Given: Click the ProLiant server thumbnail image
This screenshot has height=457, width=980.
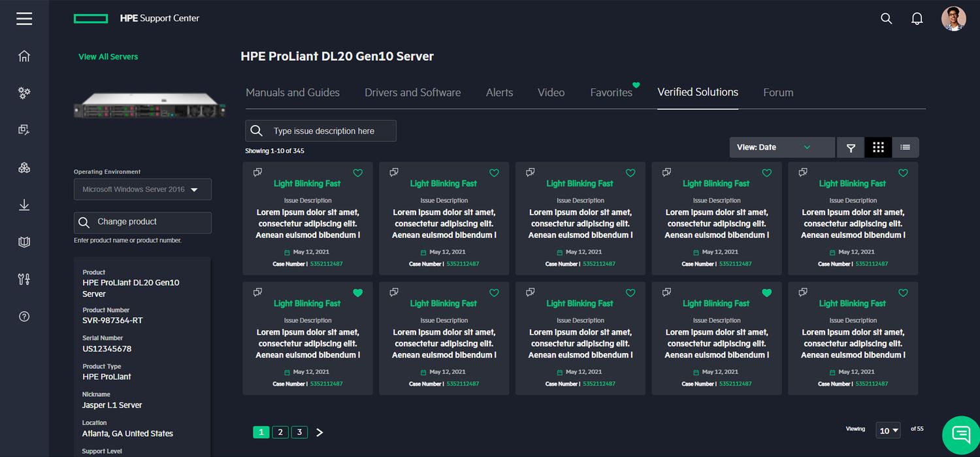Looking at the screenshot, I should coord(150,105).
